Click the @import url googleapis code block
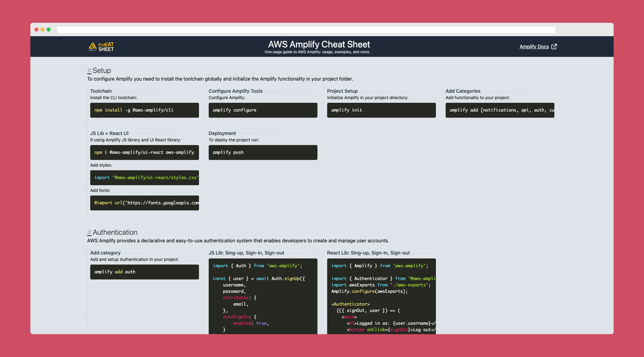The height and width of the screenshot is (357, 644). tap(145, 203)
